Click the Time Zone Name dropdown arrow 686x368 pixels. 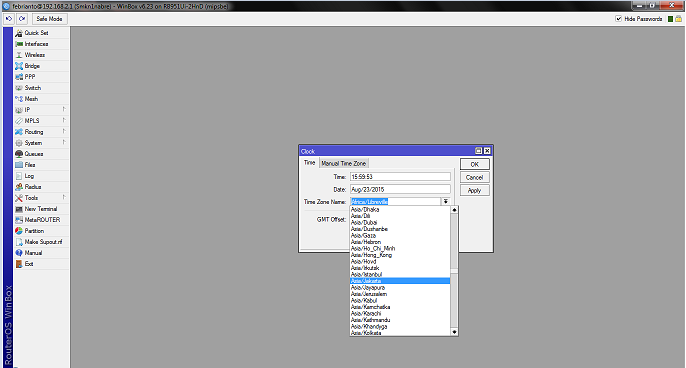coord(445,202)
